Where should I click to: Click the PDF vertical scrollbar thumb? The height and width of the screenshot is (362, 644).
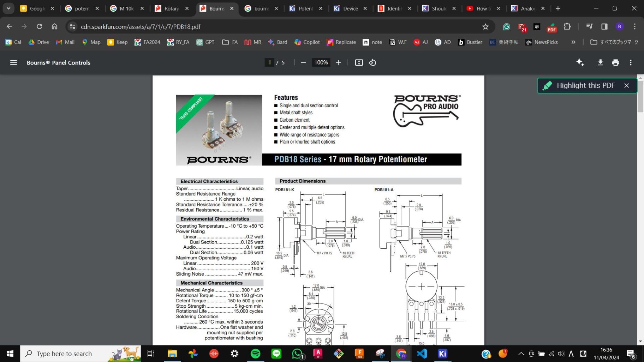(640, 96)
